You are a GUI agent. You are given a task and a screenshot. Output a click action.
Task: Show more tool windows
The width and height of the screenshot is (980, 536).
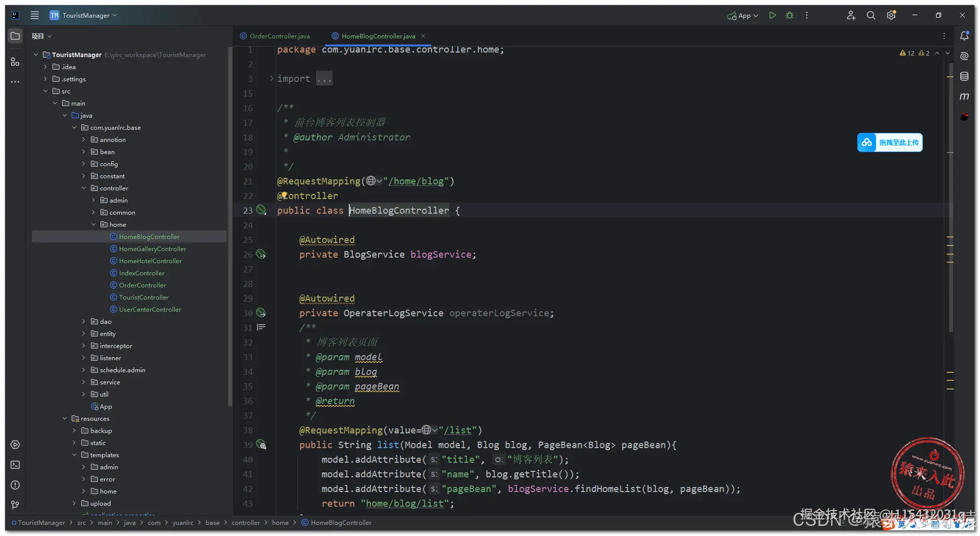tap(15, 81)
